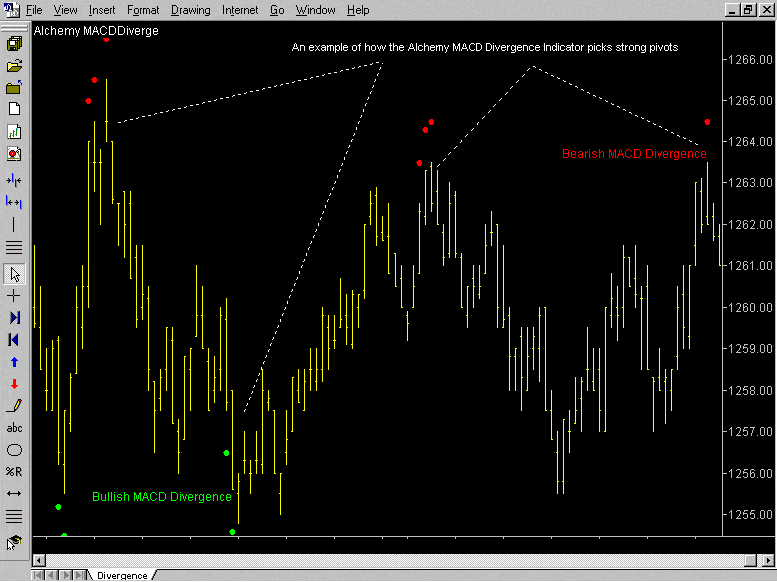Click the green dot at 1256.50 level

click(x=226, y=453)
